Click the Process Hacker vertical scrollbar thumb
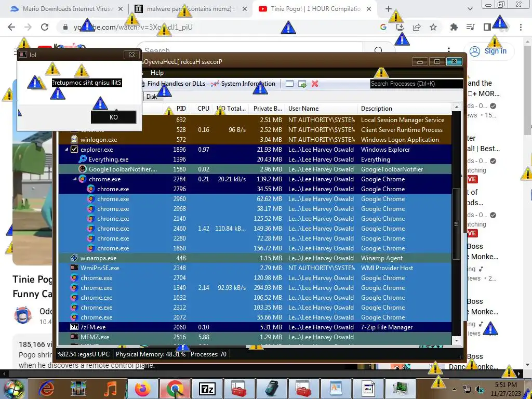Image resolution: width=532 pixels, height=399 pixels. tap(457, 224)
